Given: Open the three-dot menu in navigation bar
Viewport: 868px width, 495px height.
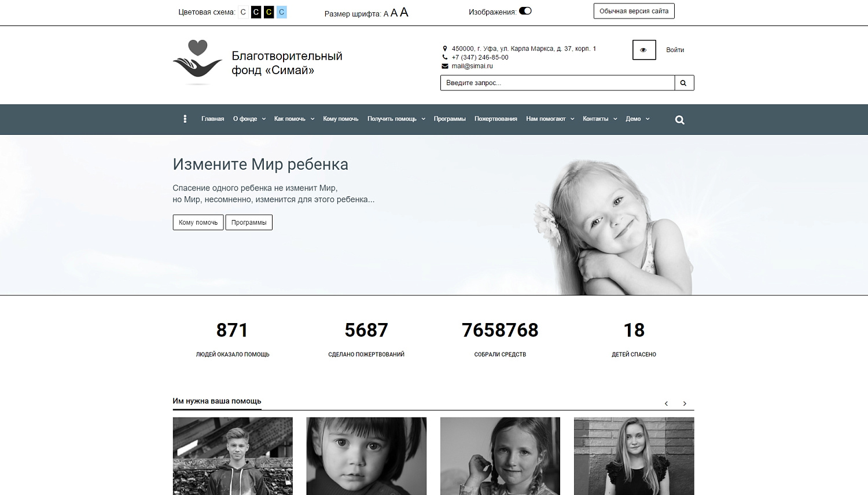Looking at the screenshot, I should [x=185, y=119].
